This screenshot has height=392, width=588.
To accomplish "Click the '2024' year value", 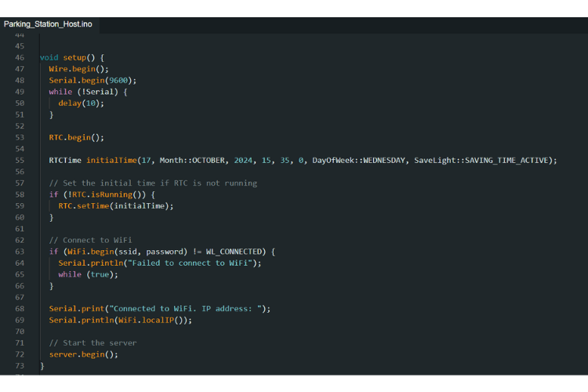I will [243, 161].
